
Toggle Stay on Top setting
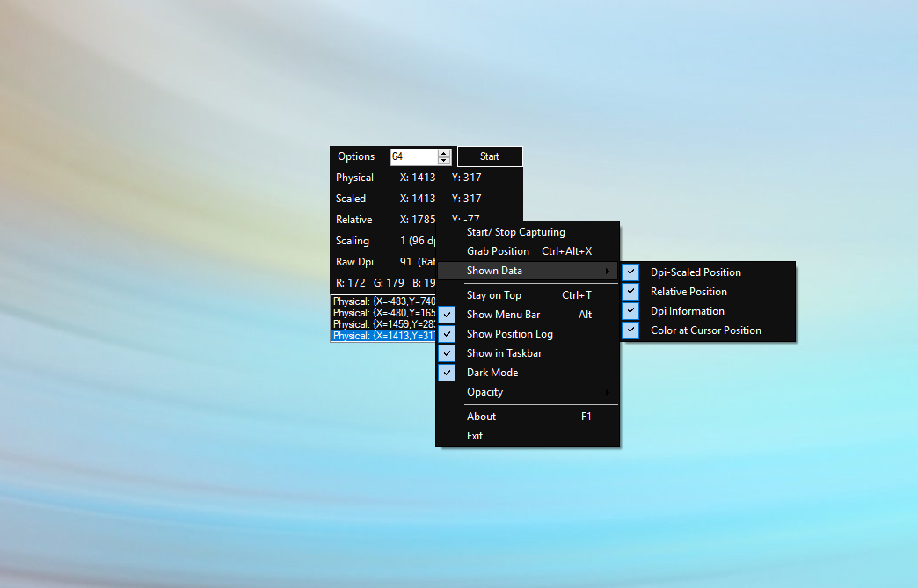[494, 294]
